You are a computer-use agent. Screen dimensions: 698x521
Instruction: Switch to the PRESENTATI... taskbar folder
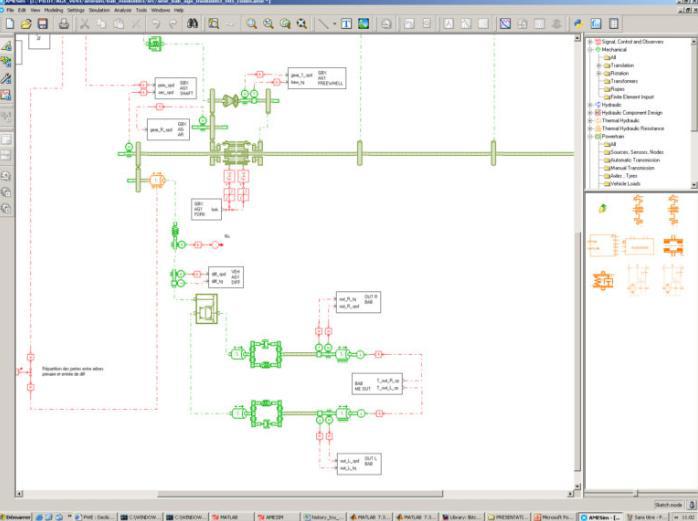[x=506, y=517]
